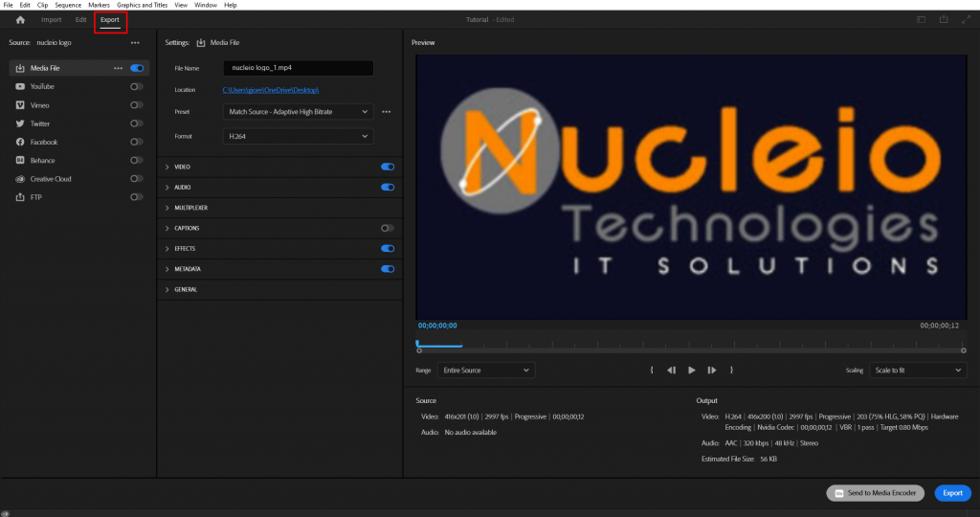Disable the AUDIO export toggle

tap(388, 187)
